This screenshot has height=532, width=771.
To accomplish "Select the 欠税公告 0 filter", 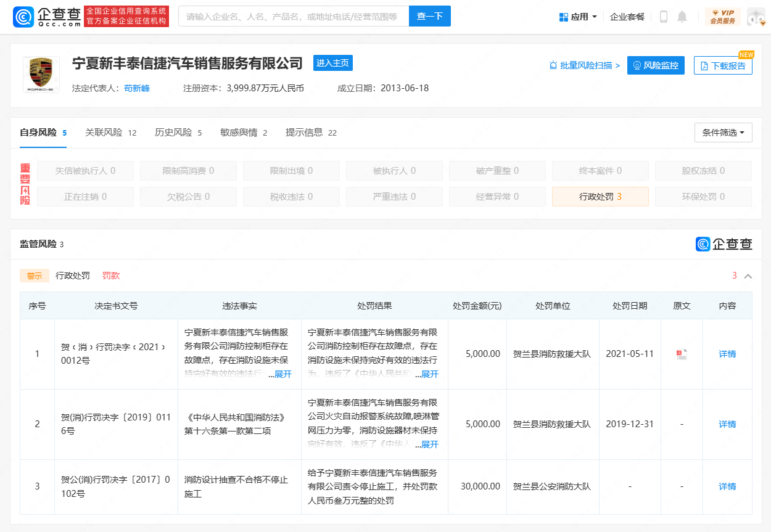I will pos(188,197).
